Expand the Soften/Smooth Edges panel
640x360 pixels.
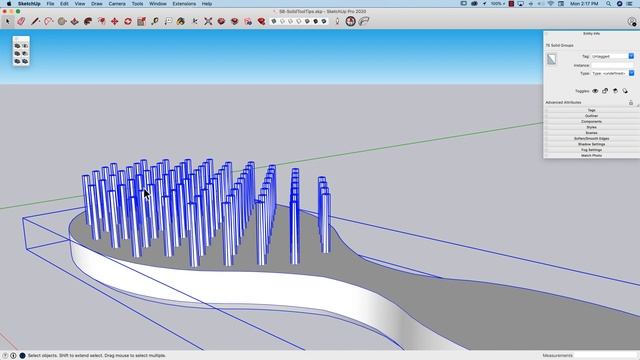[591, 139]
